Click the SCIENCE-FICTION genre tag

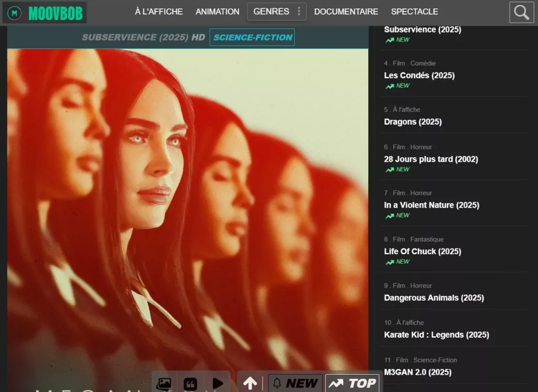(x=252, y=37)
